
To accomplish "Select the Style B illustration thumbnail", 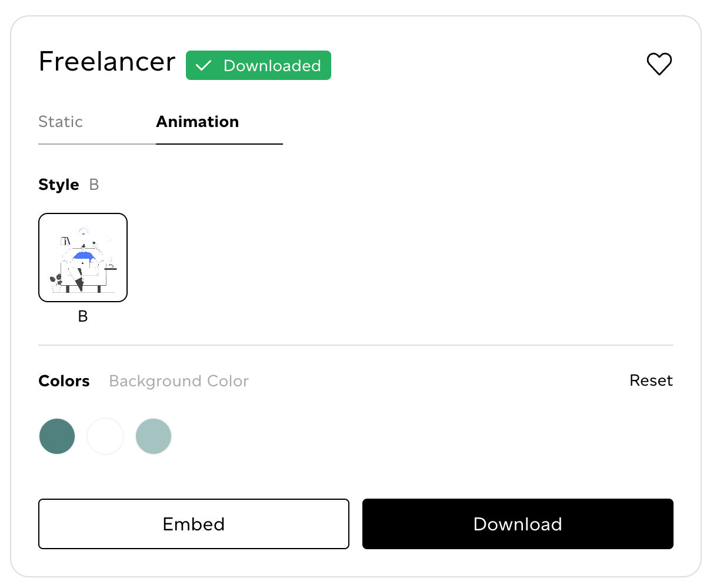I will tap(82, 257).
